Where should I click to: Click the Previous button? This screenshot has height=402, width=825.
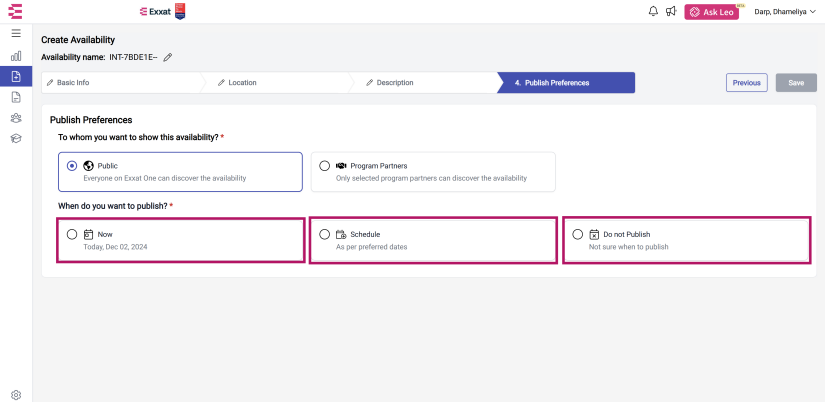(x=747, y=83)
